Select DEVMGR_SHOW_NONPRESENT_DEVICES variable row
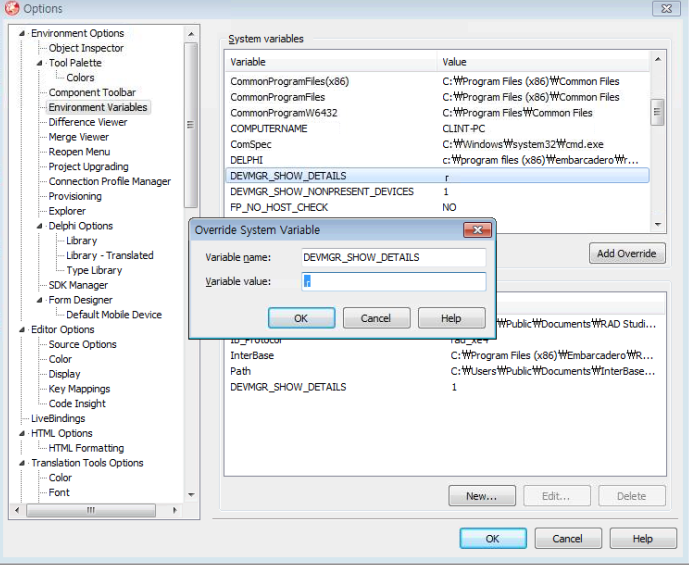The image size is (689, 566). (437, 192)
